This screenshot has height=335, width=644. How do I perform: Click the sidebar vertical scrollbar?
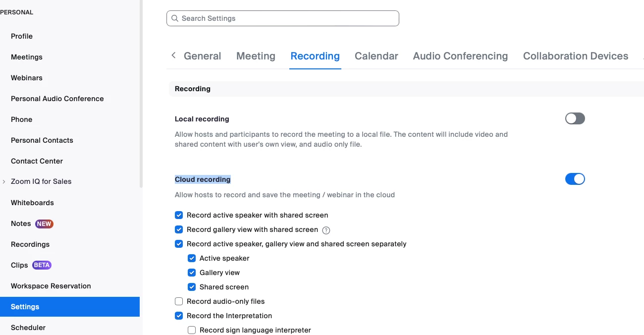[x=141, y=94]
